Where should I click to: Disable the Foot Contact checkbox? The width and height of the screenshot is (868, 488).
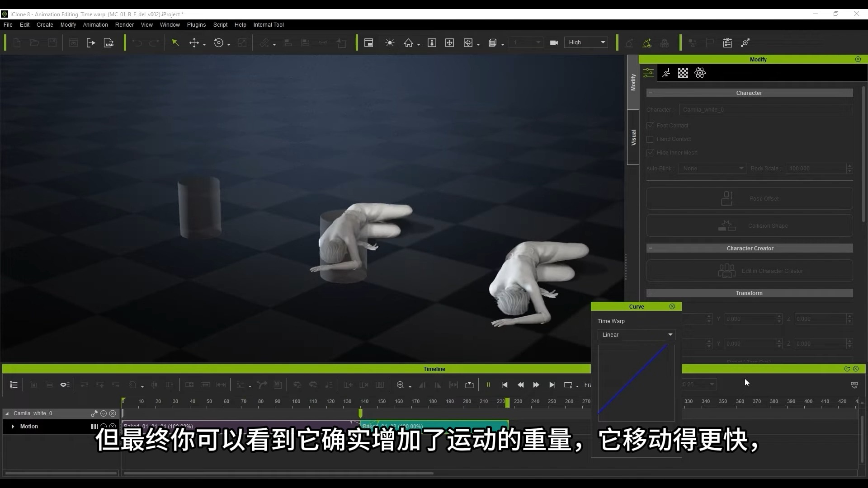pos(651,126)
